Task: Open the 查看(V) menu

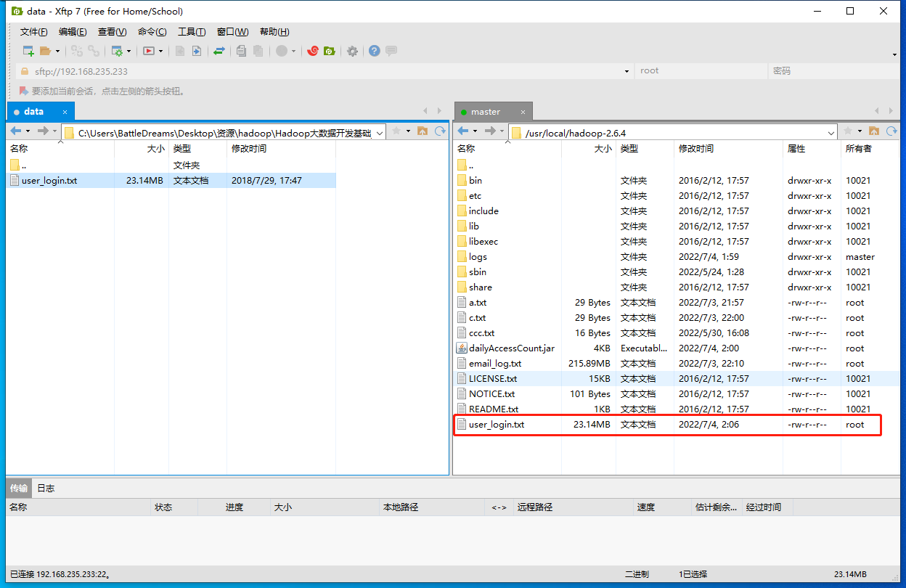Action: pyautogui.click(x=112, y=32)
